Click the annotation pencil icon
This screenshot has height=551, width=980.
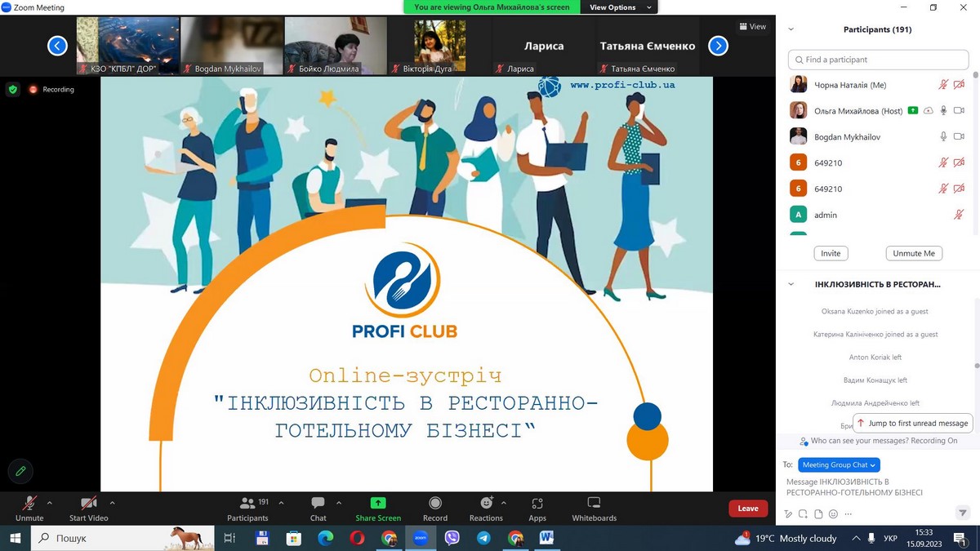pos(20,471)
